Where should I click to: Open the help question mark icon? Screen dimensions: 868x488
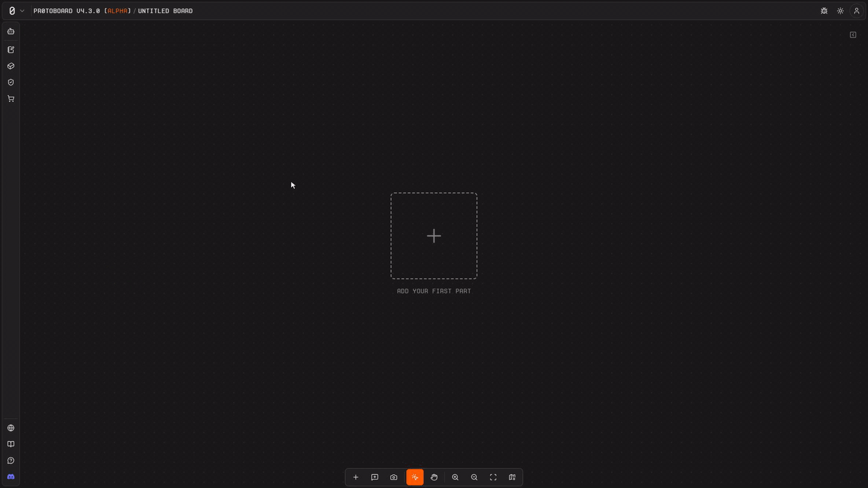coord(11,460)
